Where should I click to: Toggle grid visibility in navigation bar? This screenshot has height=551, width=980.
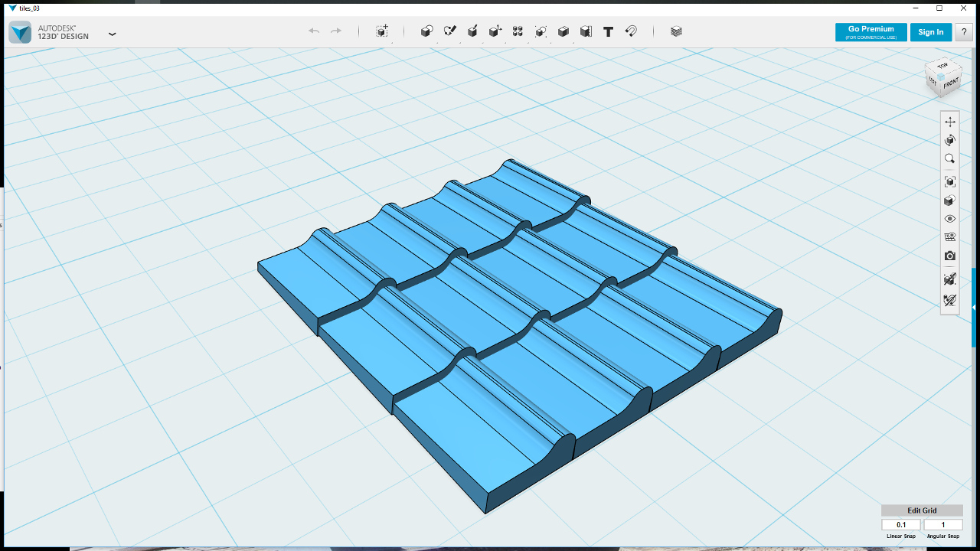[950, 237]
